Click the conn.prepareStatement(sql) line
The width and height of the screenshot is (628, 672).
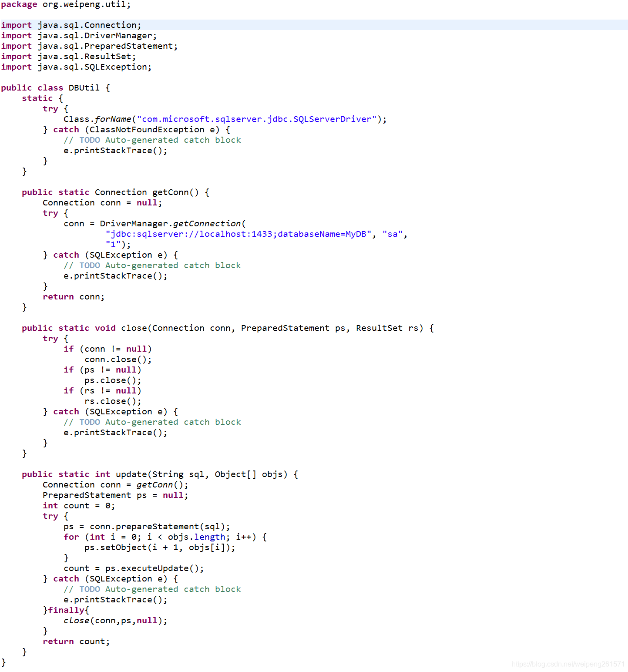pyautogui.click(x=147, y=527)
